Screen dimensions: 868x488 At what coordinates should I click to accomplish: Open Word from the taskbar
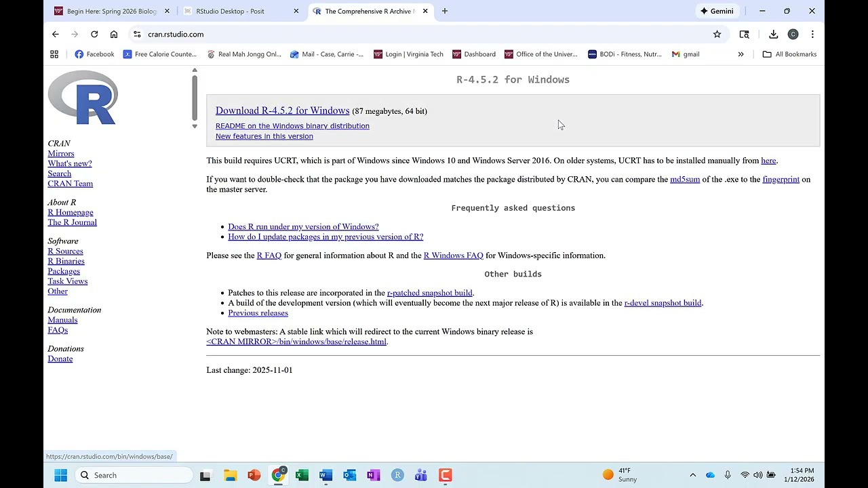click(x=325, y=475)
